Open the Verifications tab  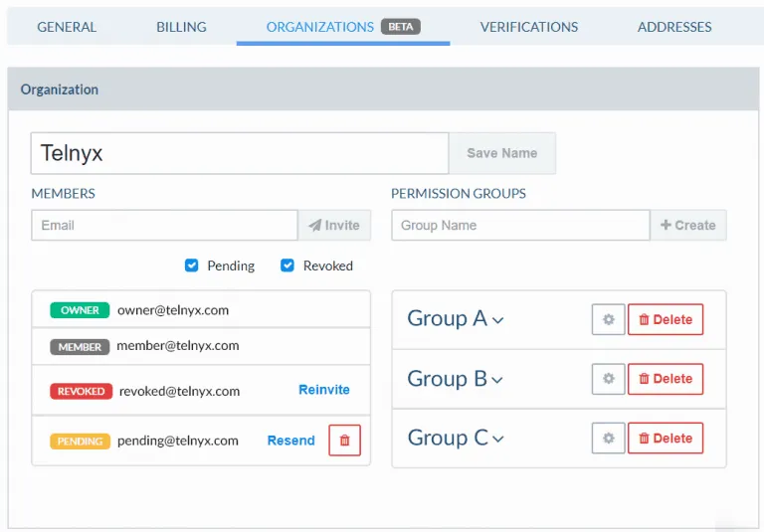coord(528,27)
